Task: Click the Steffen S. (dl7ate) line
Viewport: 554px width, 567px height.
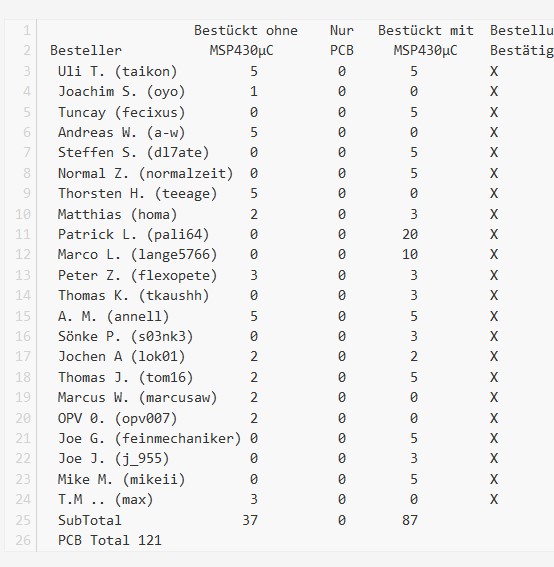Action: (x=133, y=152)
